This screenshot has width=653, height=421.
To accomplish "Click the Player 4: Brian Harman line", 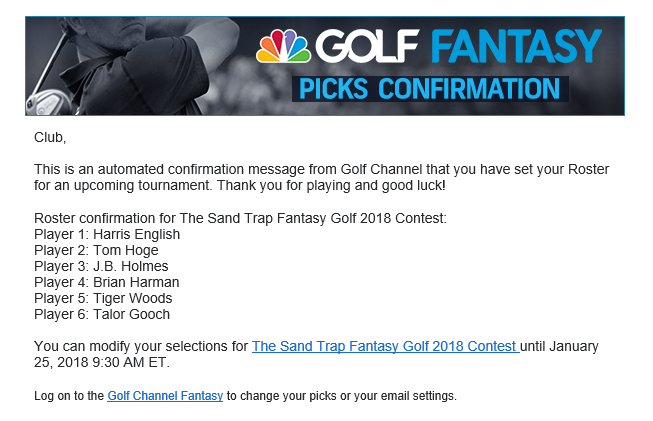I will 107,282.
